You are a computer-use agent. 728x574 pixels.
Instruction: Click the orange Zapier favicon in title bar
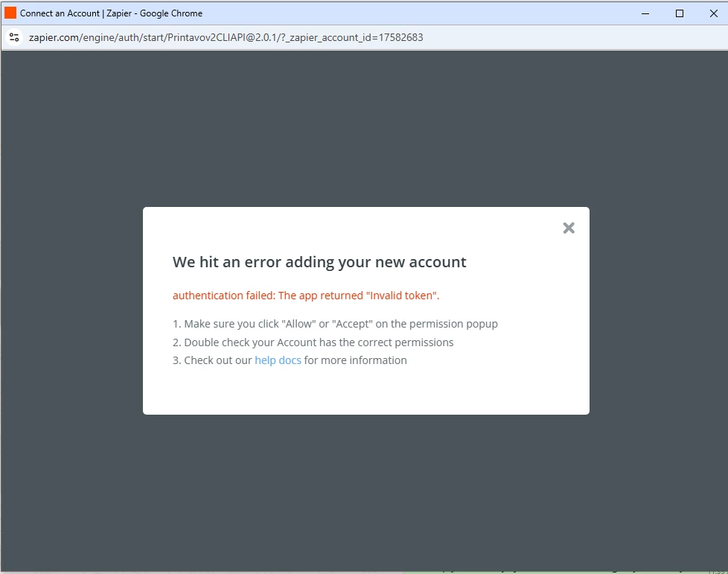click(x=10, y=13)
